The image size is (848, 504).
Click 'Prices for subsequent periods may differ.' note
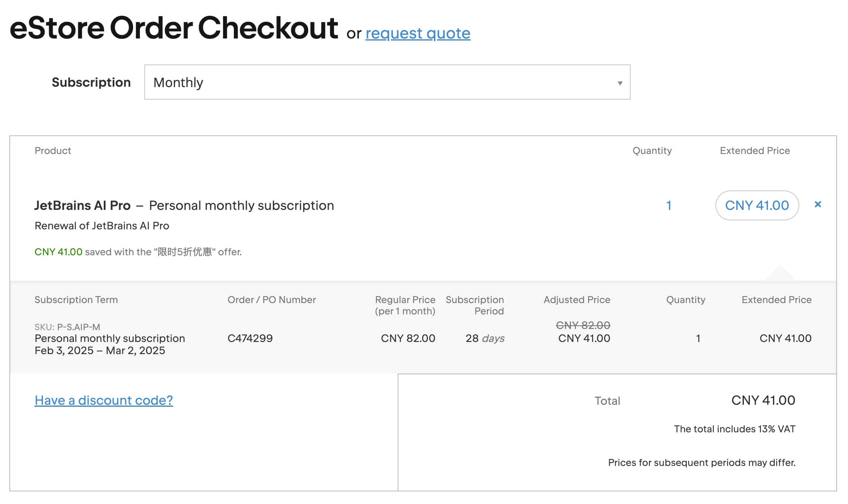coord(702,463)
